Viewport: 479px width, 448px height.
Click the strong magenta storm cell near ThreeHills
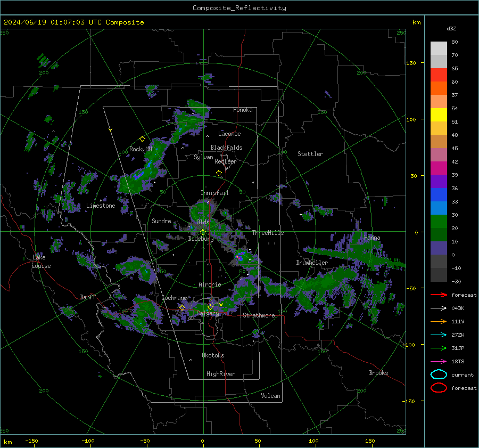click(240, 258)
